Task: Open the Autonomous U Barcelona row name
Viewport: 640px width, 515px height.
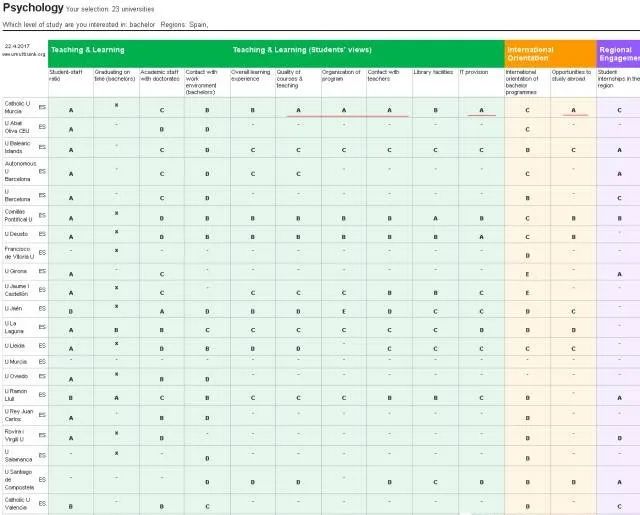Action: pyautogui.click(x=20, y=171)
